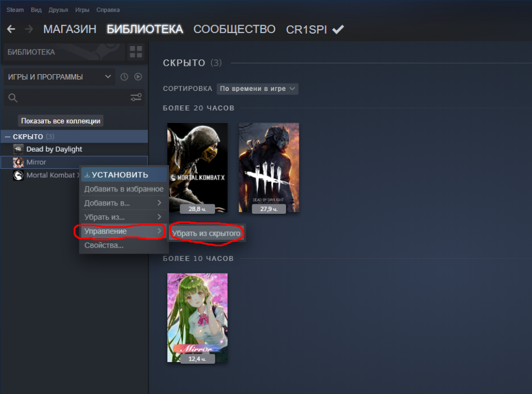Switch to grid view of collections
The height and width of the screenshot is (394, 532).
(x=136, y=52)
